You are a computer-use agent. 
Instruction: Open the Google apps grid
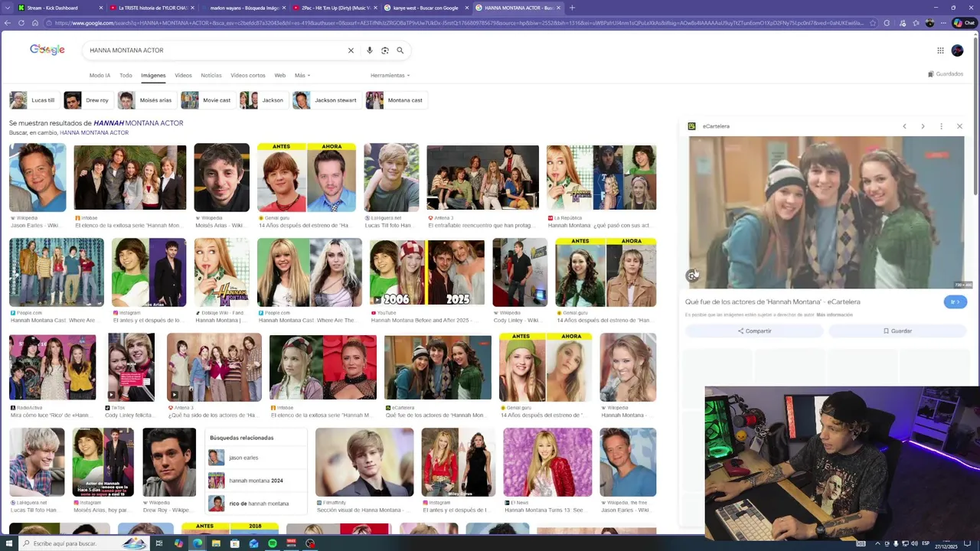pyautogui.click(x=940, y=51)
